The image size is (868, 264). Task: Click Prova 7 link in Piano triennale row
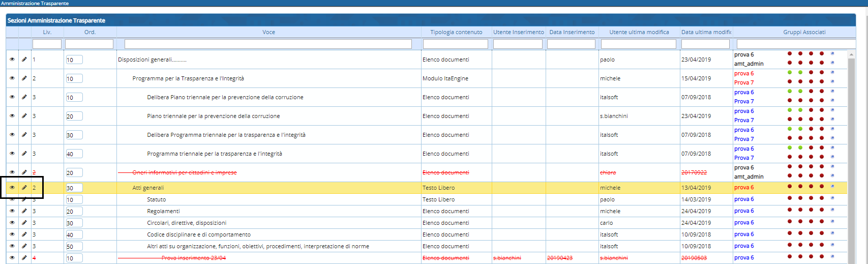(744, 121)
